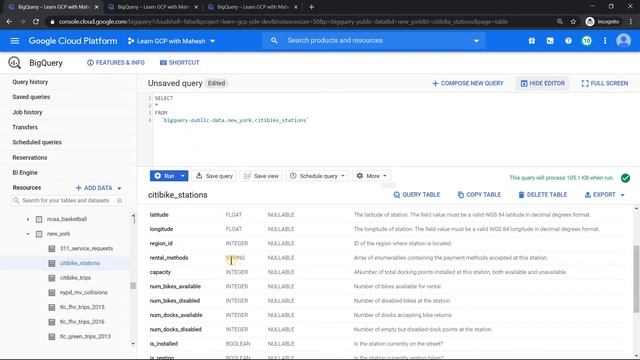Open the help question mark icon
The image size is (640, 360).
pyautogui.click(x=568, y=41)
